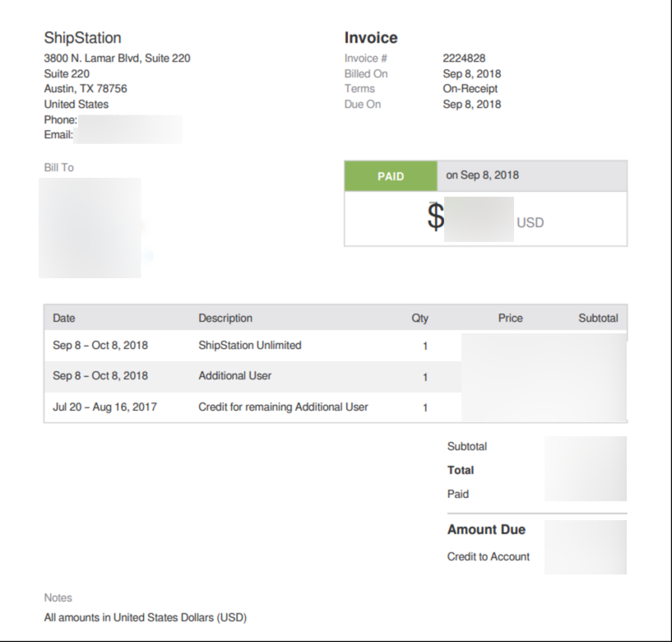
Task: Click the On-Receipt terms value
Action: (x=470, y=89)
